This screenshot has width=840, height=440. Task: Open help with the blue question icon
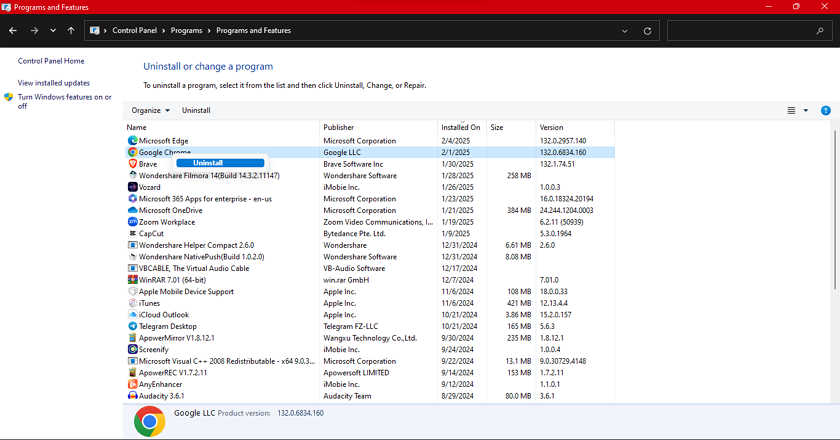tap(826, 110)
